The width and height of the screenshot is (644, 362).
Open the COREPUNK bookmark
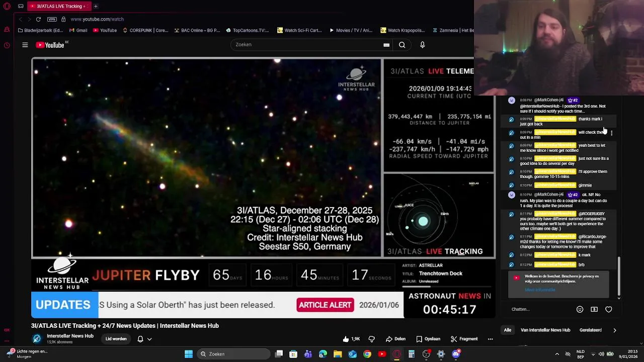point(145,30)
